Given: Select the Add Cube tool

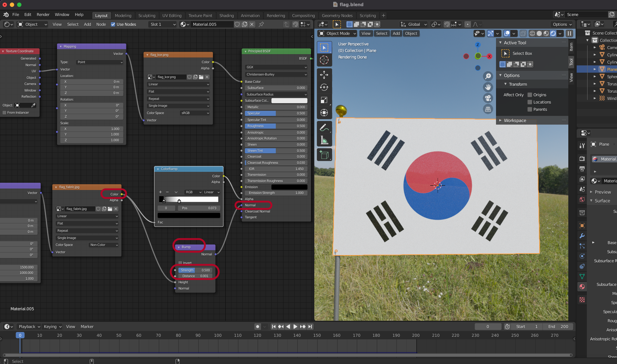Looking at the screenshot, I should pos(324,155).
